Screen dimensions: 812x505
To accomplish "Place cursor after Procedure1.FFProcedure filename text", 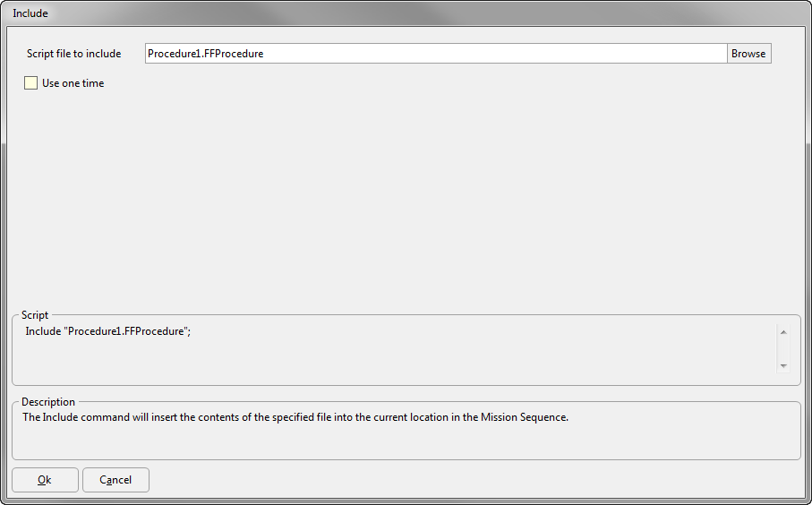I will [x=265, y=54].
